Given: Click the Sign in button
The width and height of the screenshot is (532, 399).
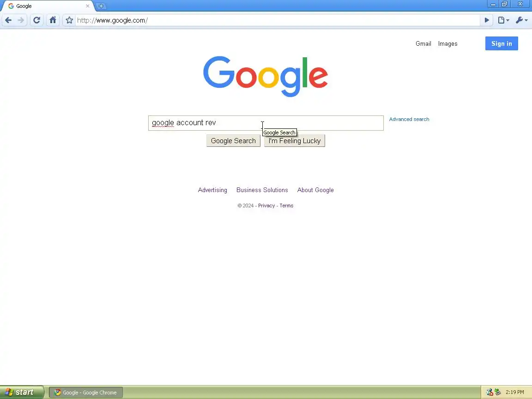Looking at the screenshot, I should (x=502, y=43).
